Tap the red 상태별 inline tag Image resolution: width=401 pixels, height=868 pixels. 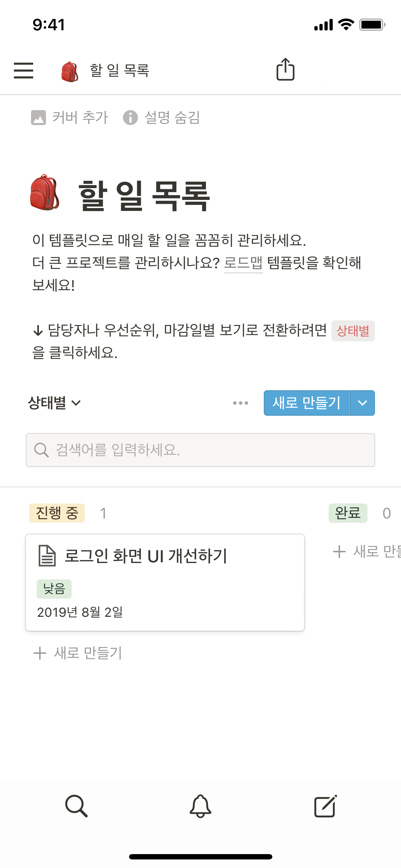(x=353, y=331)
